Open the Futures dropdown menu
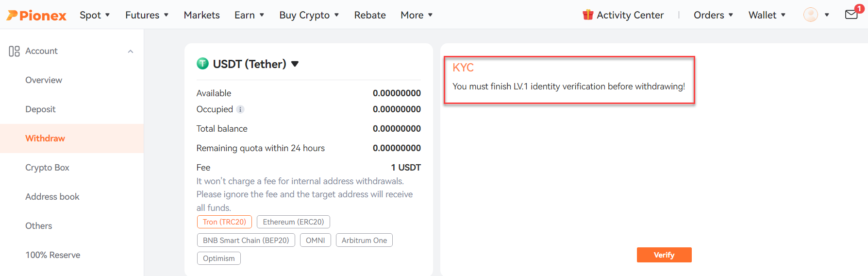The height and width of the screenshot is (276, 868). click(147, 15)
